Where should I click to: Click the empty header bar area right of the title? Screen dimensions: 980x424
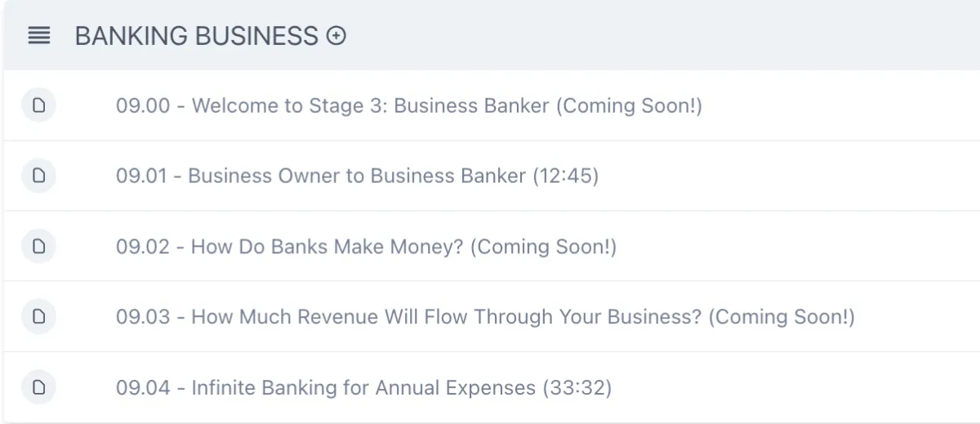coord(661,36)
